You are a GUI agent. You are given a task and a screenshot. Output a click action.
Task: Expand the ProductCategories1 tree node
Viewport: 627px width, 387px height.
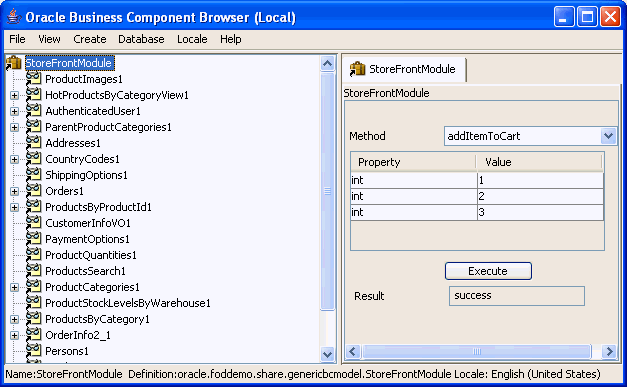pyautogui.click(x=14, y=287)
